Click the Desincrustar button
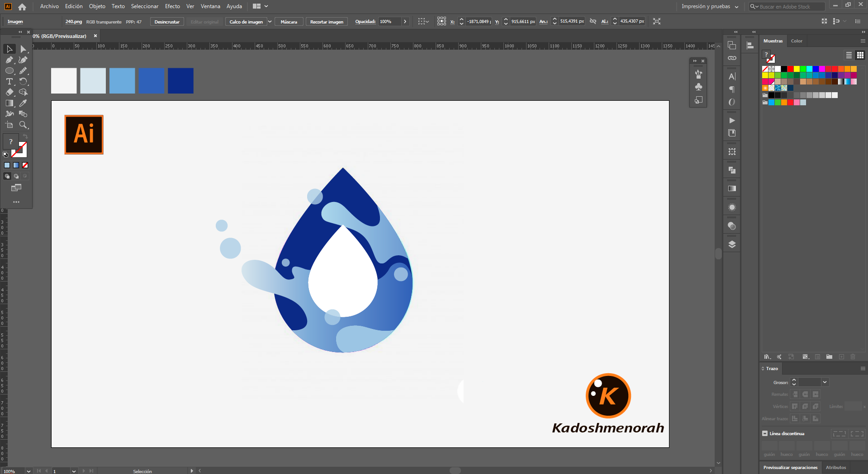The height and width of the screenshot is (474, 868). point(167,22)
